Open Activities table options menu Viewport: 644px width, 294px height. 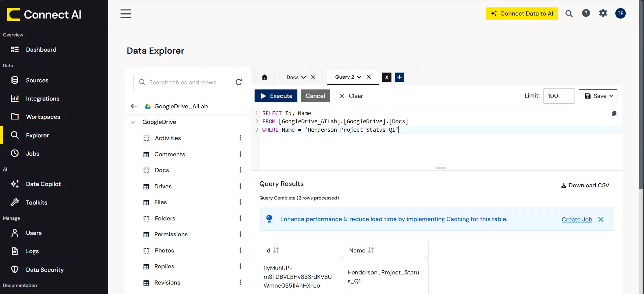240,138
